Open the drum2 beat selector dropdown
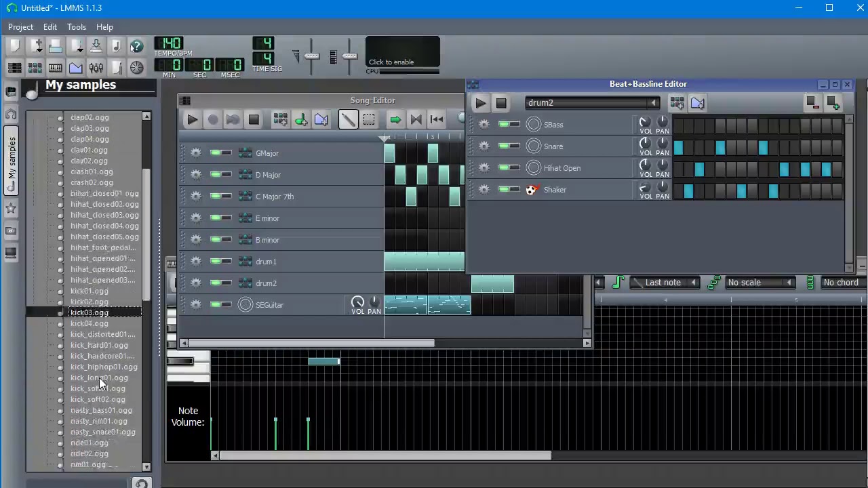Viewport: 868px width, 488px height. click(593, 103)
